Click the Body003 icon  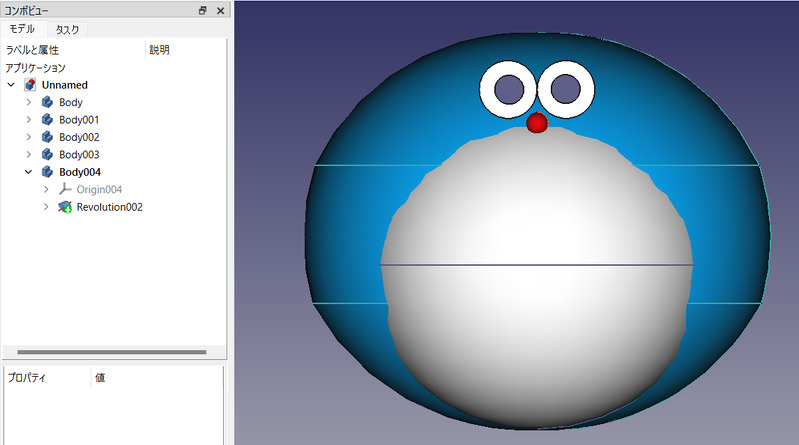(47, 154)
